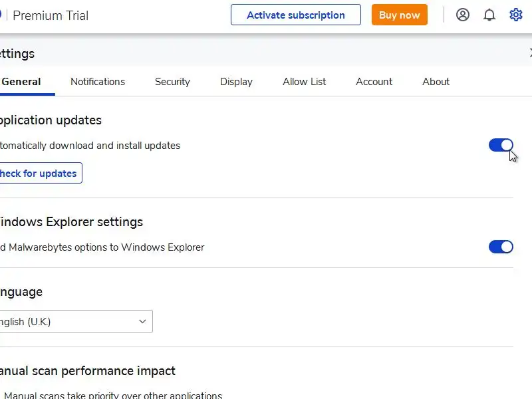Click Check for updates button
Viewport: 532px width, 399px height.
(39, 173)
